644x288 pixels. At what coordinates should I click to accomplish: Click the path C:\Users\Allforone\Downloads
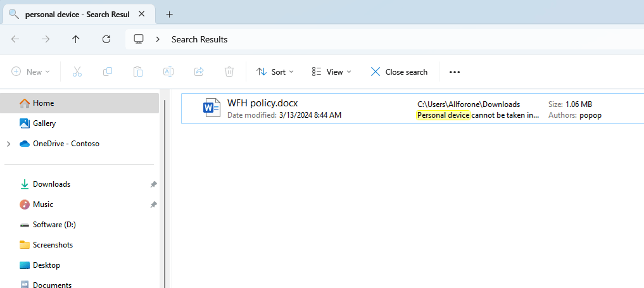click(x=469, y=104)
